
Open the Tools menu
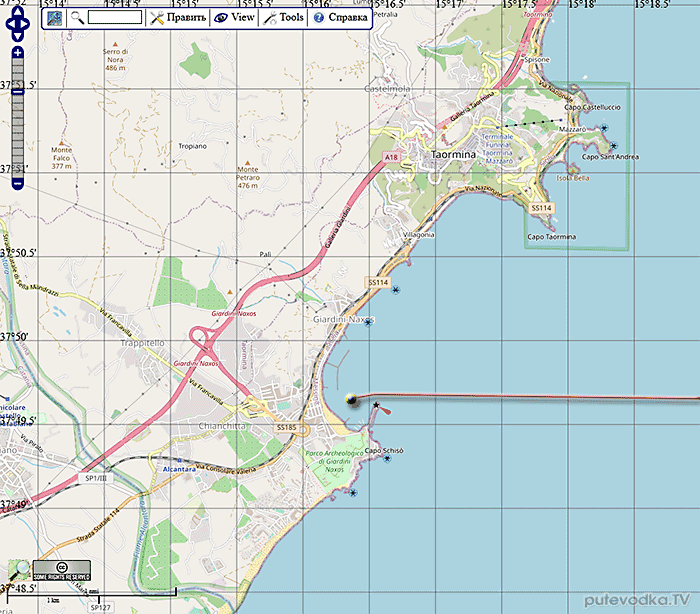[283, 18]
